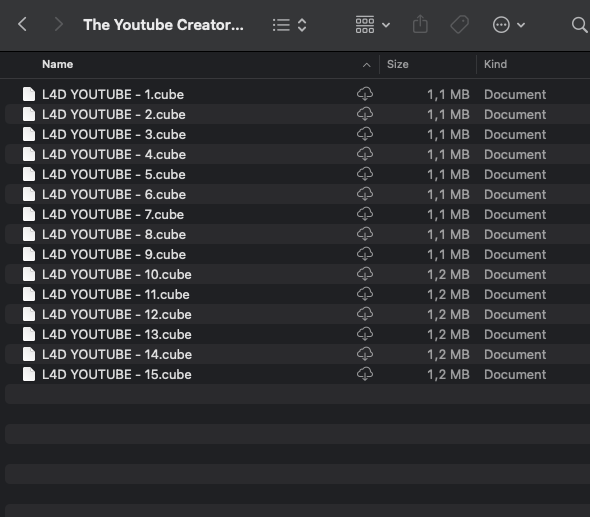Click the Share toolbar icon

[420, 25]
